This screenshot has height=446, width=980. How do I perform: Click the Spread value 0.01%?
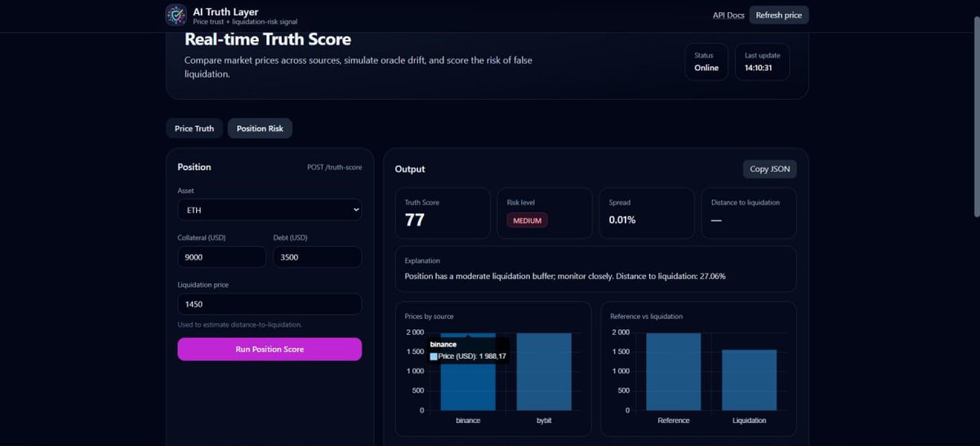622,220
